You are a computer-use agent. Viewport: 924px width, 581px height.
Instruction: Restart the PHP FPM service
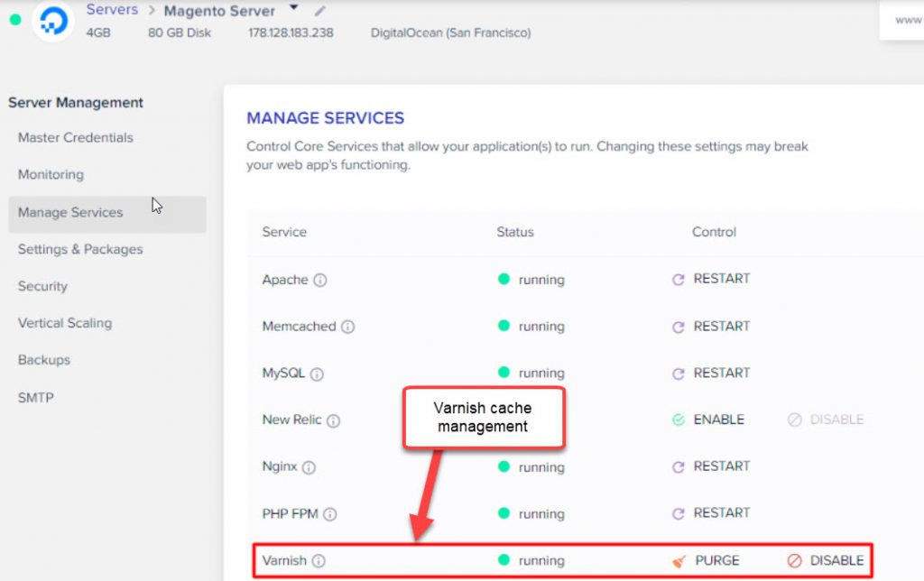click(711, 513)
